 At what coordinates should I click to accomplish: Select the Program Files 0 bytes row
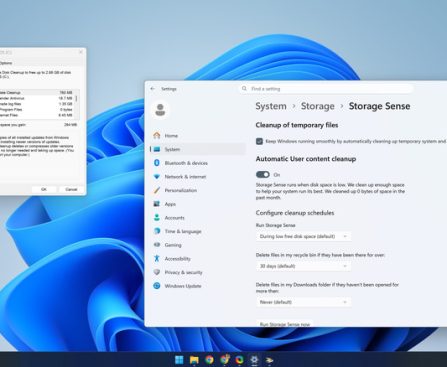click(x=37, y=109)
